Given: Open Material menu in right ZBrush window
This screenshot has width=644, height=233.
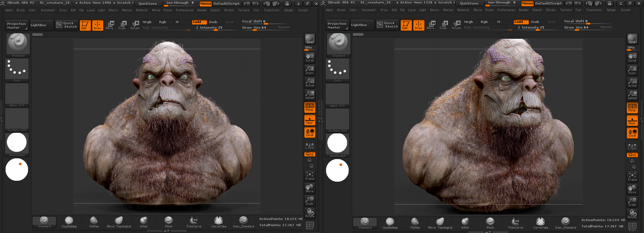Looking at the screenshot, I should point(463,10).
